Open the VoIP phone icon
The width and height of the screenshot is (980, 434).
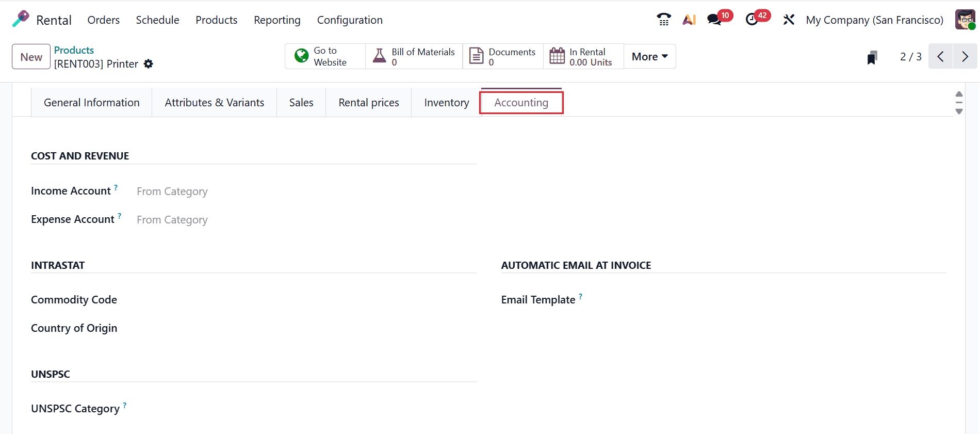[x=664, y=20]
